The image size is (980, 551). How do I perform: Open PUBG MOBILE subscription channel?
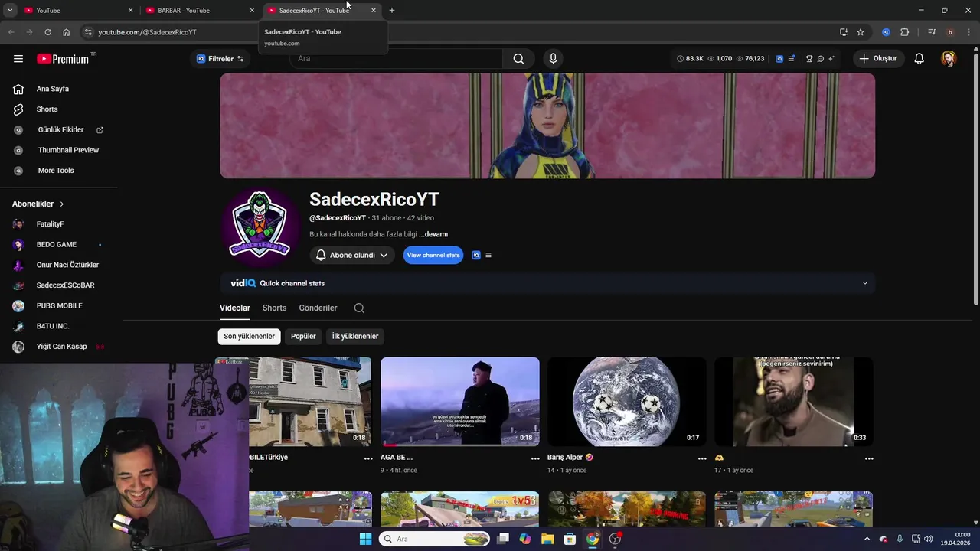(x=59, y=306)
